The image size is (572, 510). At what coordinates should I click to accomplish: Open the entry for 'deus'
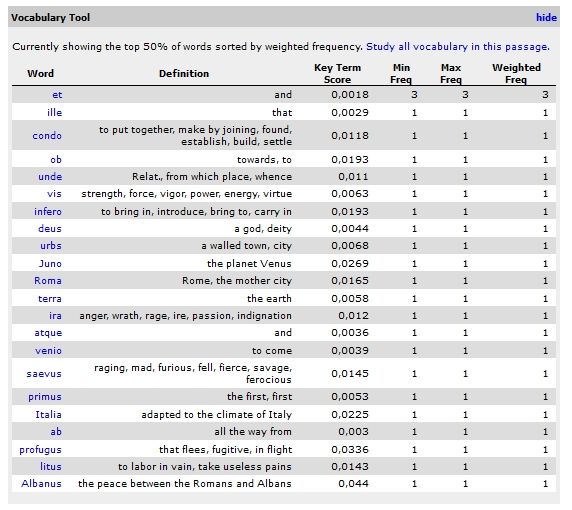point(50,229)
